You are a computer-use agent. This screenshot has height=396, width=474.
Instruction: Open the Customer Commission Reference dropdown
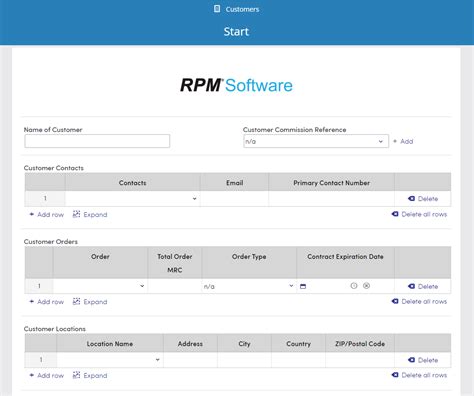316,141
